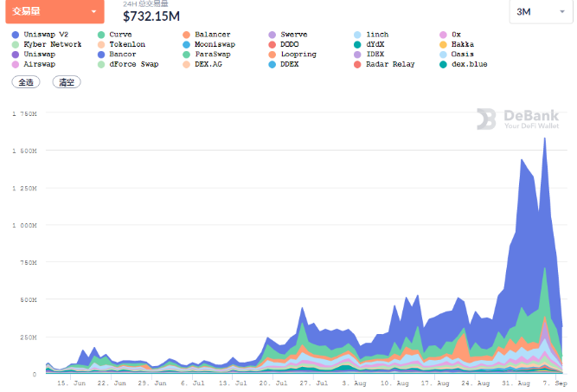Viewport: 577px width, 392px height.
Task: Toggle Swerve legend series
Action: coord(288,35)
